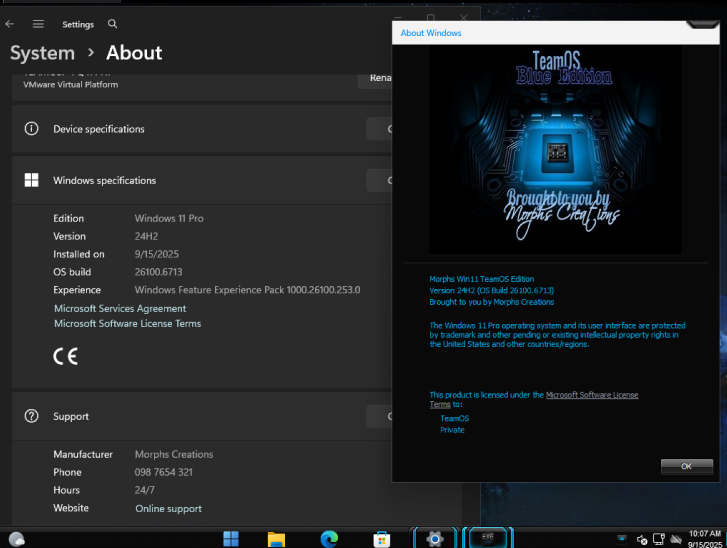The height and width of the screenshot is (548, 727).
Task: Click the network tray icon
Action: (x=659, y=539)
